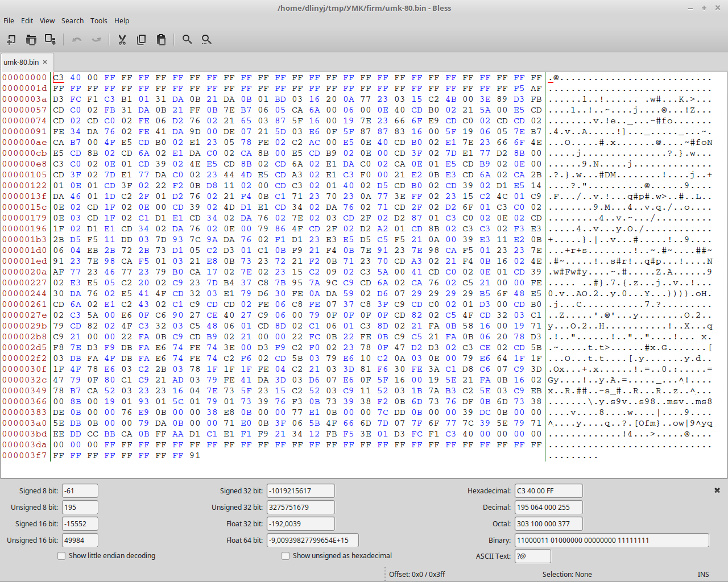
Task: Cut selection with the scissors icon
Action: point(122,39)
